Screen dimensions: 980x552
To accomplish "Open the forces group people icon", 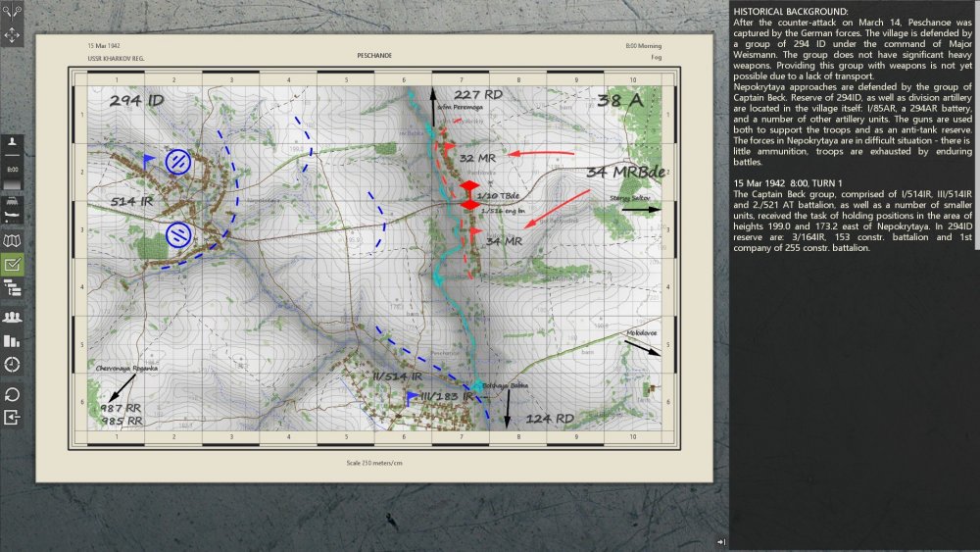I will pos(12,317).
